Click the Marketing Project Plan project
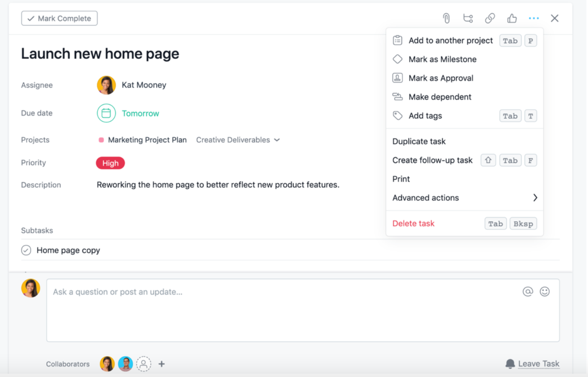The image size is (588, 377). pyautogui.click(x=147, y=140)
